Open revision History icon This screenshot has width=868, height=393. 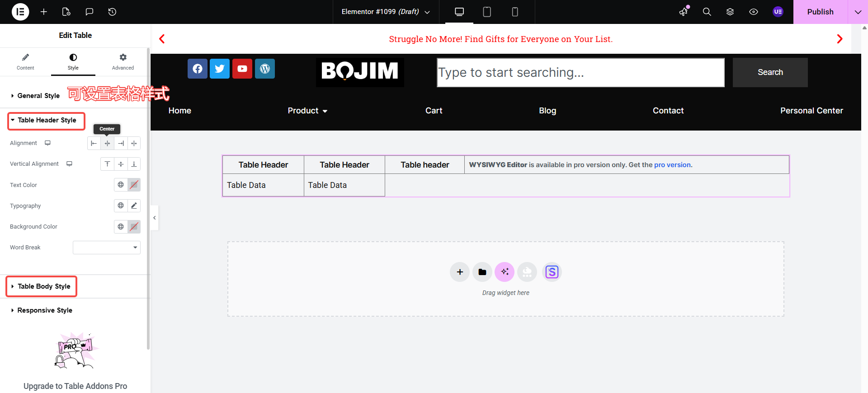(113, 12)
